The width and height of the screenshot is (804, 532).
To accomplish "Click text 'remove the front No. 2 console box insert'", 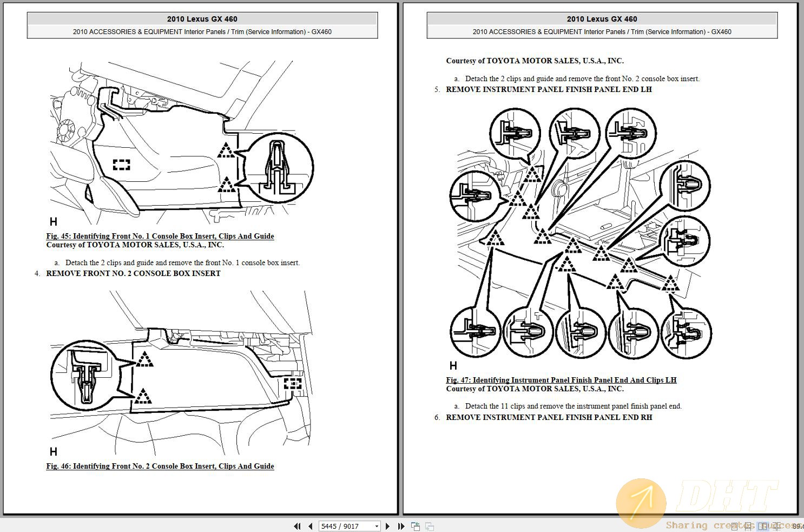I will tap(634, 78).
